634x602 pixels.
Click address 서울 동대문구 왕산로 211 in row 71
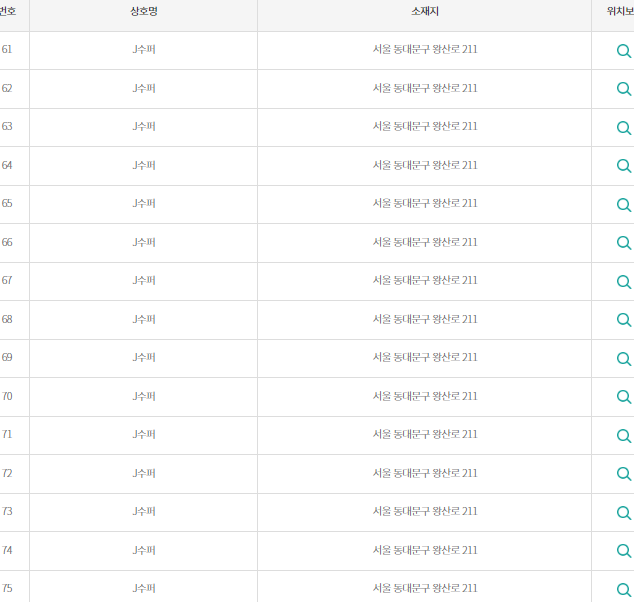pos(425,434)
